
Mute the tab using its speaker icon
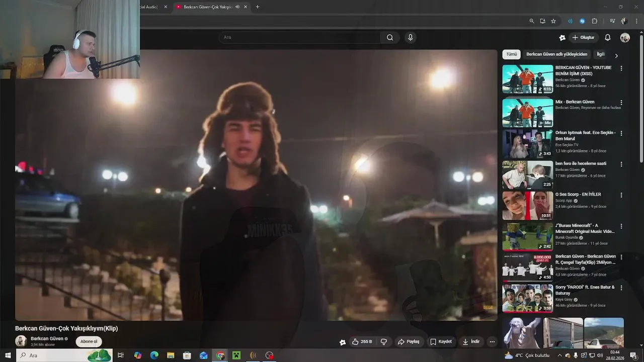[x=237, y=7]
